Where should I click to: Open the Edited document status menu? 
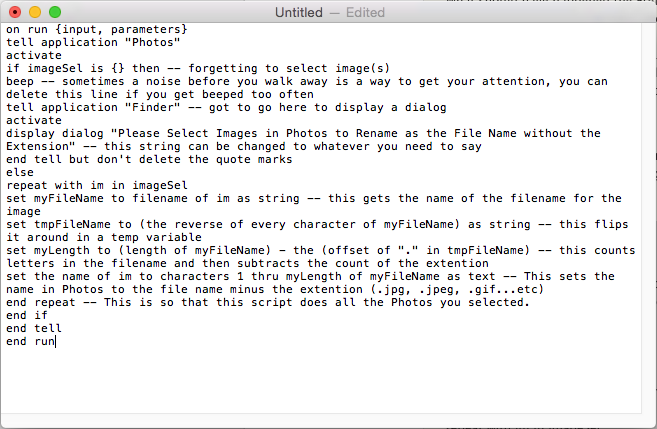365,13
